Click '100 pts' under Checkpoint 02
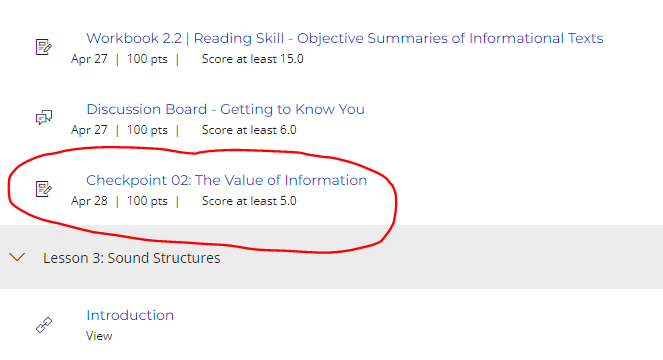The image size is (663, 360). (147, 201)
